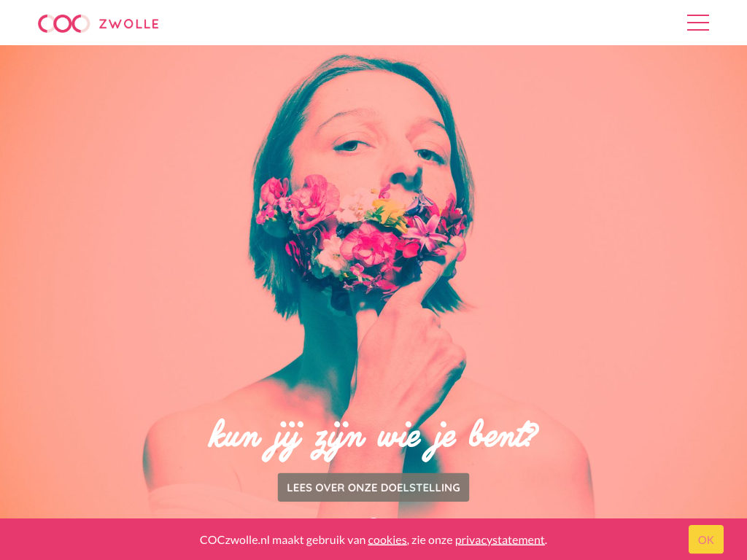Click the 'COCzwolle.nl maakt gebruik van' text
Viewport: 747px width, 560px height.
click(282, 540)
